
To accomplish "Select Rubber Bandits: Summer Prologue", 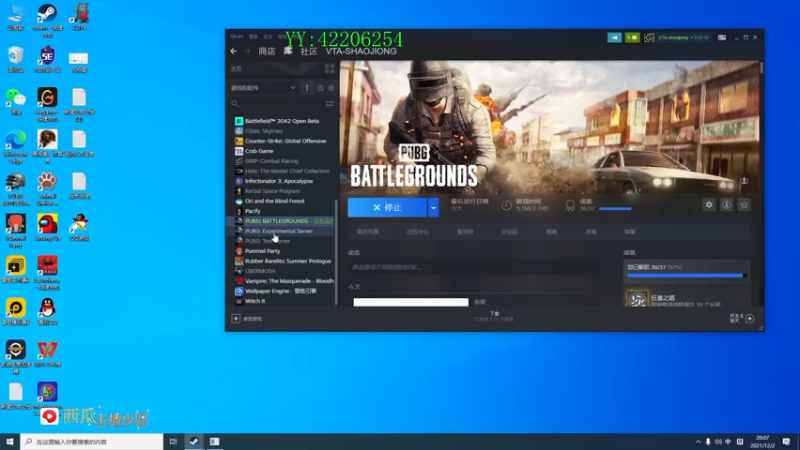I will click(x=288, y=261).
